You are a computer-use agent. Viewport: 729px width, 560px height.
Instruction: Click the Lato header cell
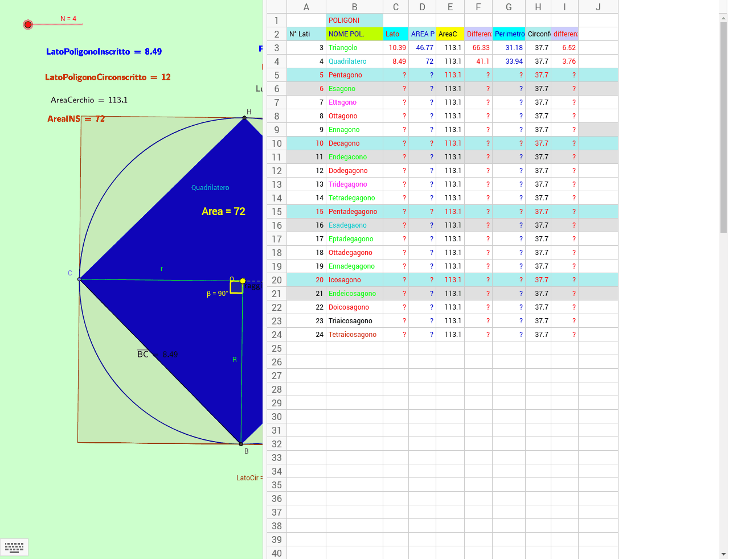(396, 34)
